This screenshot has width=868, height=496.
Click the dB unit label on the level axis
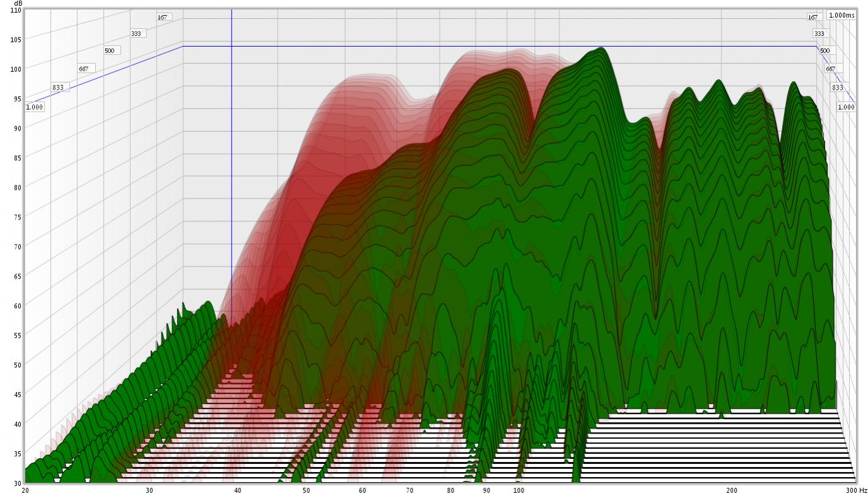pyautogui.click(x=17, y=4)
